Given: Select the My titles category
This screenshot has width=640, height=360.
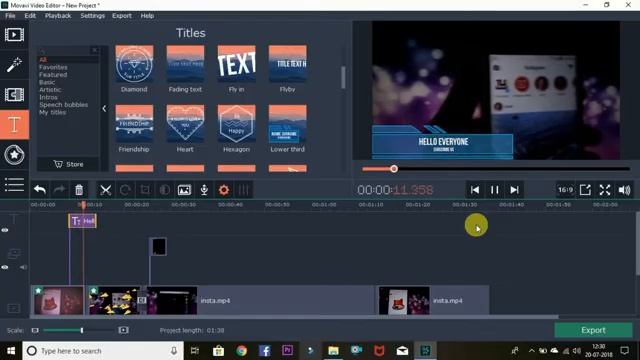Looking at the screenshot, I should [52, 112].
